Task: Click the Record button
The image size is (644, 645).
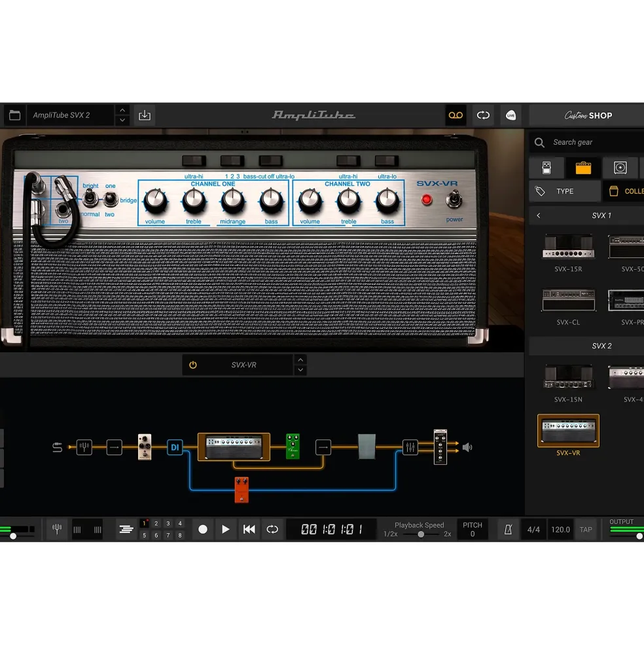Action: click(203, 529)
